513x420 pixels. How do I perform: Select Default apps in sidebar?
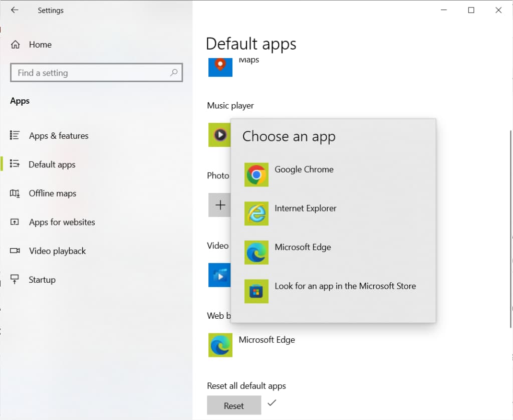coord(52,164)
